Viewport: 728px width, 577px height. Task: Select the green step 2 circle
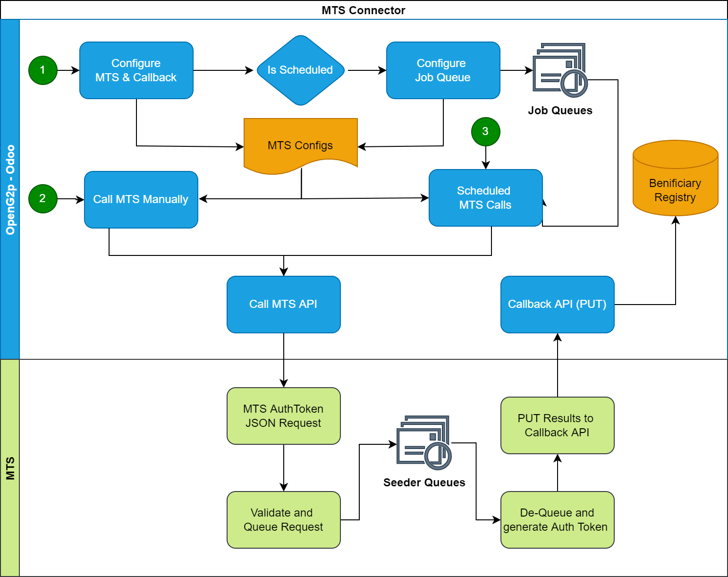coord(43,198)
